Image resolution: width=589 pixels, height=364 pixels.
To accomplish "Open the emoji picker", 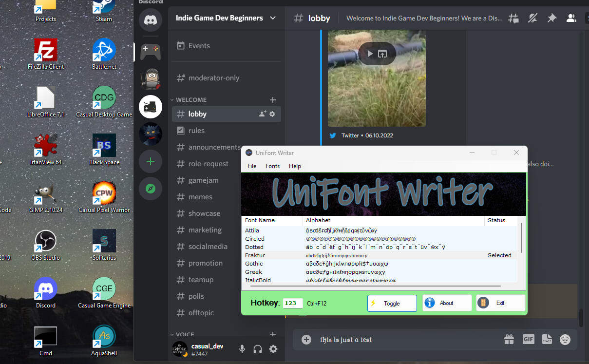I will pyautogui.click(x=565, y=339).
